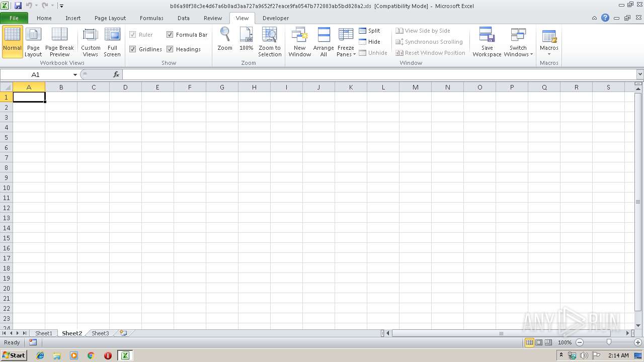Go to the last sheet tab arrow

25,333
